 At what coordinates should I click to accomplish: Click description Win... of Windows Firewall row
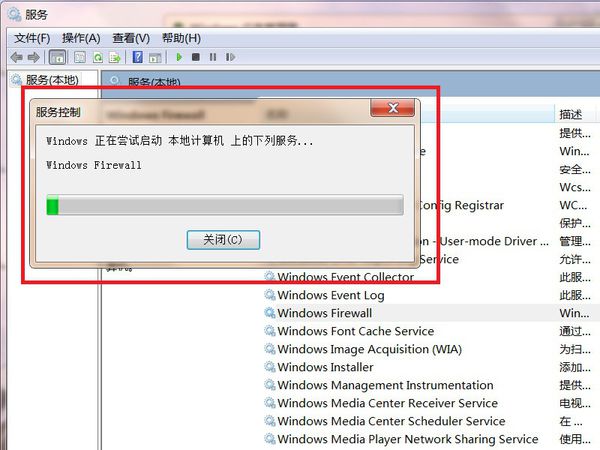coord(574,313)
